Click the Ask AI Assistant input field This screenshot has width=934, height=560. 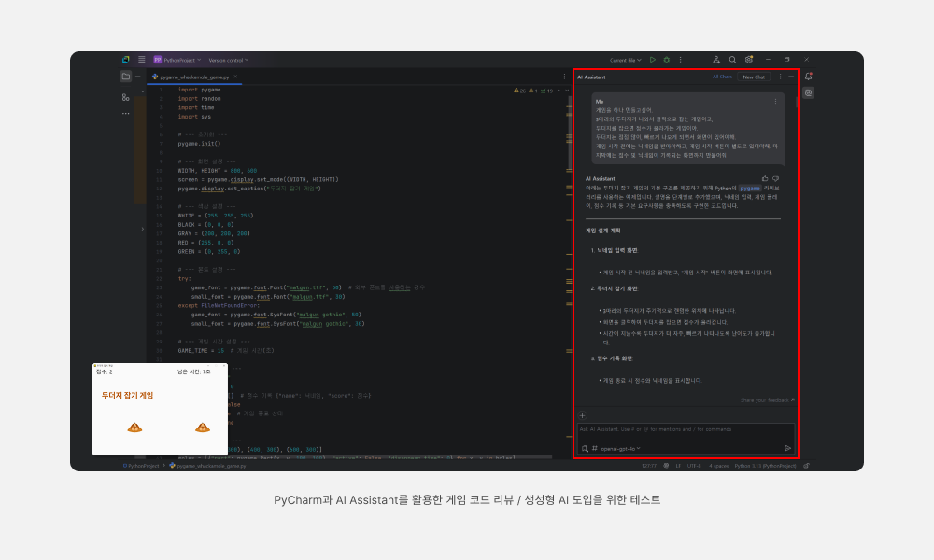[684, 429]
